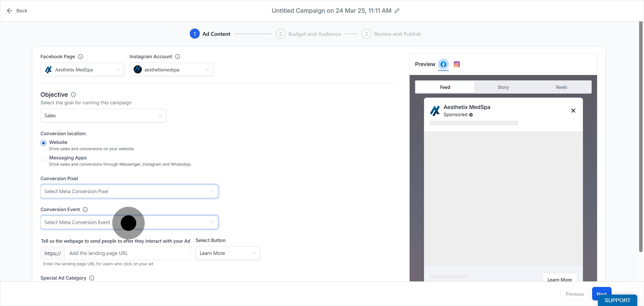Open Facebook Page info tooltip icon
644x306 pixels.
point(80,57)
